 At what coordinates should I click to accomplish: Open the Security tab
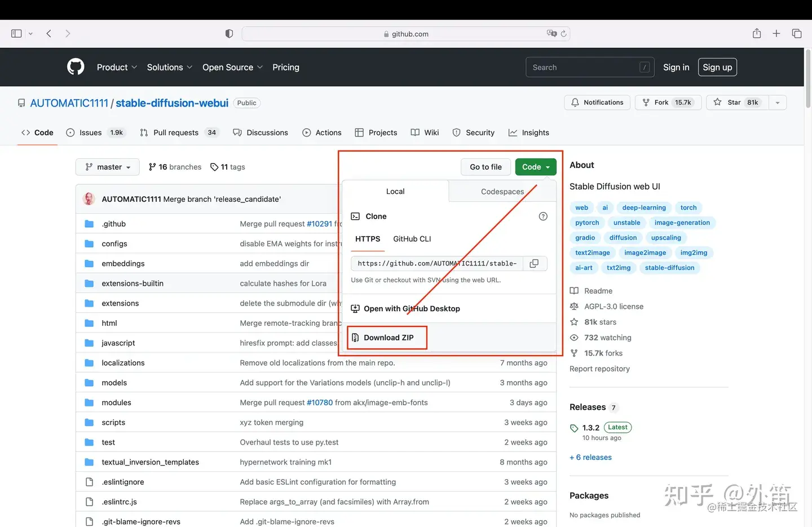point(474,132)
